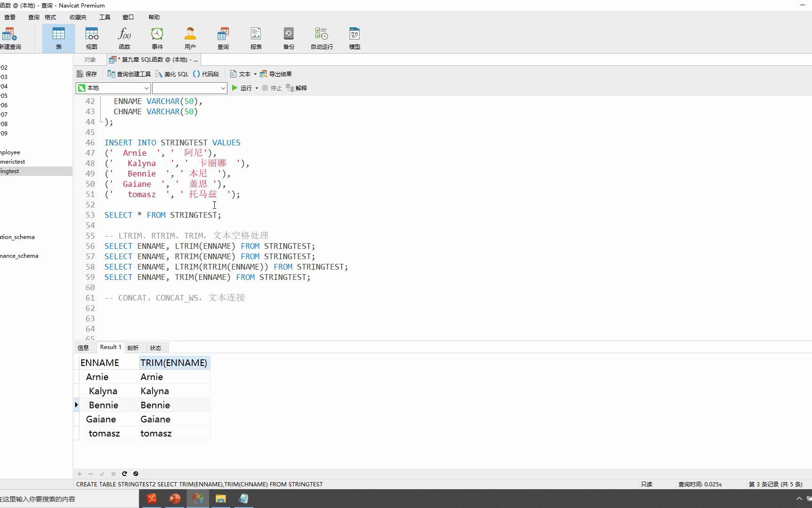This screenshot has height=508, width=812.
Task: Open the 查询 menu
Action: pos(34,17)
